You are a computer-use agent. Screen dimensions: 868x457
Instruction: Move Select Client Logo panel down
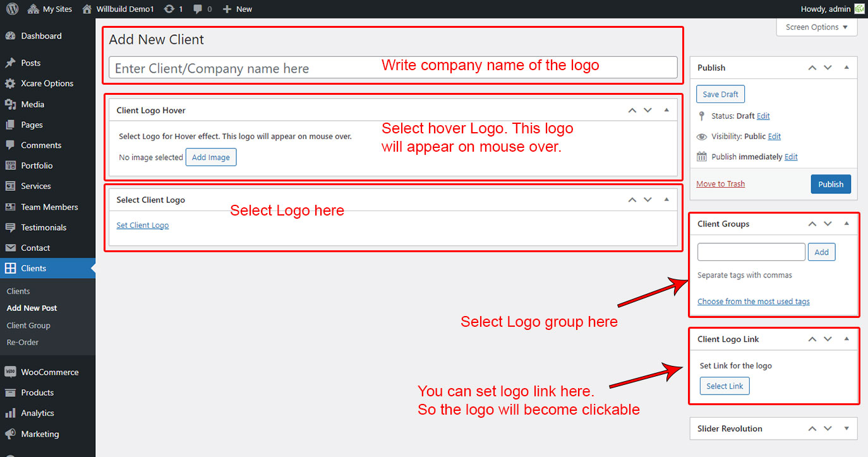click(x=648, y=200)
